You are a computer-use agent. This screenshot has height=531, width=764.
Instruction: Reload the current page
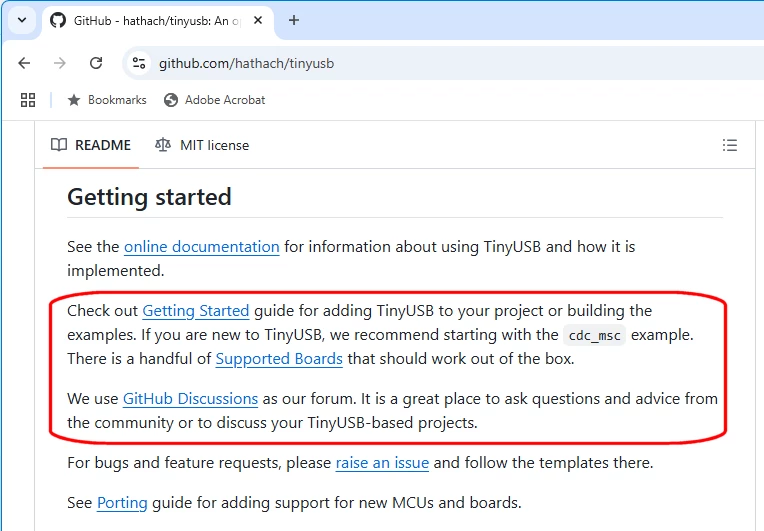tap(96, 63)
